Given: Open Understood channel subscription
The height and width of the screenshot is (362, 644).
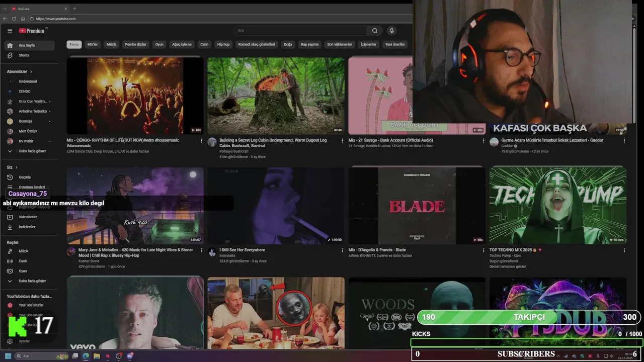Looking at the screenshot, I should click(x=30, y=81).
